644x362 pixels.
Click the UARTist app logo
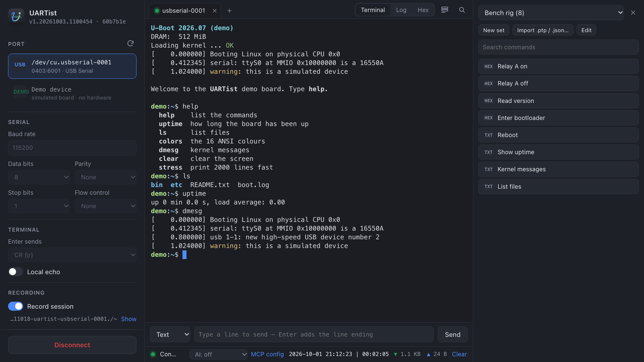tap(16, 16)
